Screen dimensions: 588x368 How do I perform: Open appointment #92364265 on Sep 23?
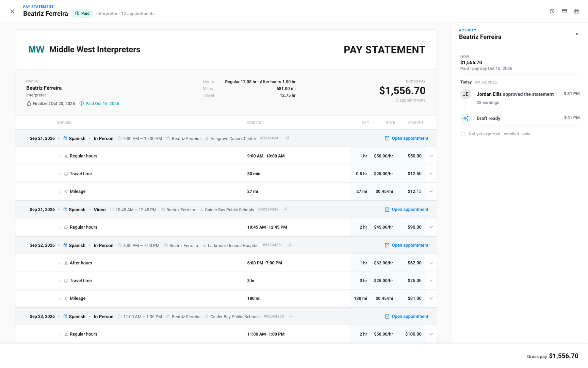406,317
